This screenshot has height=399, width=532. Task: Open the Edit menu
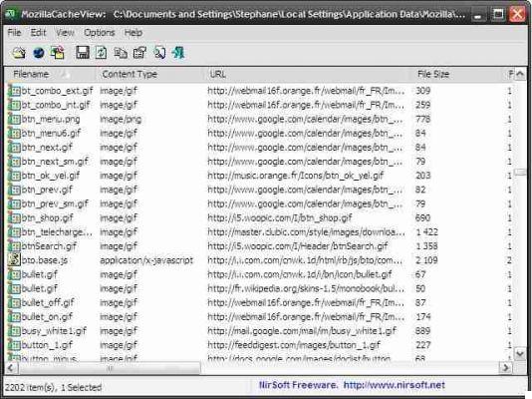(38, 33)
